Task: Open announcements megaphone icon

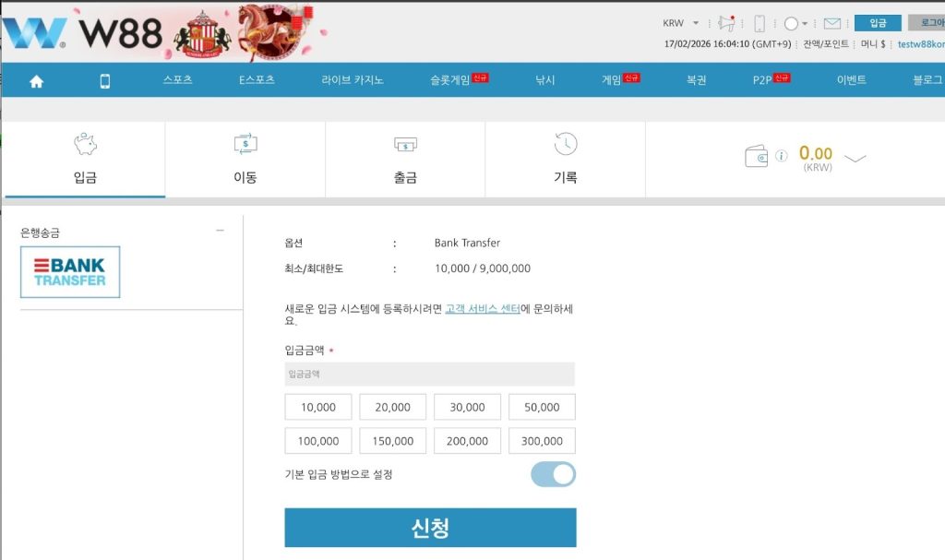Action: (726, 23)
